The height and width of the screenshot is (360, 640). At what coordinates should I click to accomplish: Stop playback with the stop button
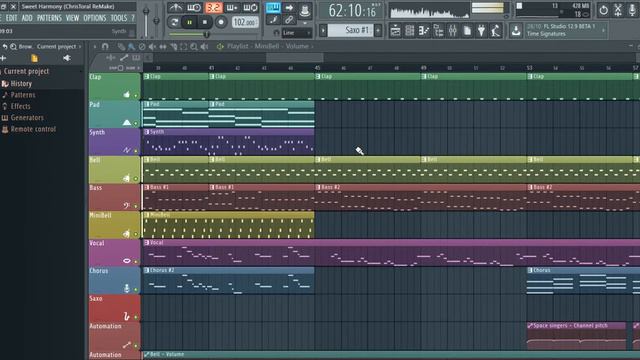[205, 22]
